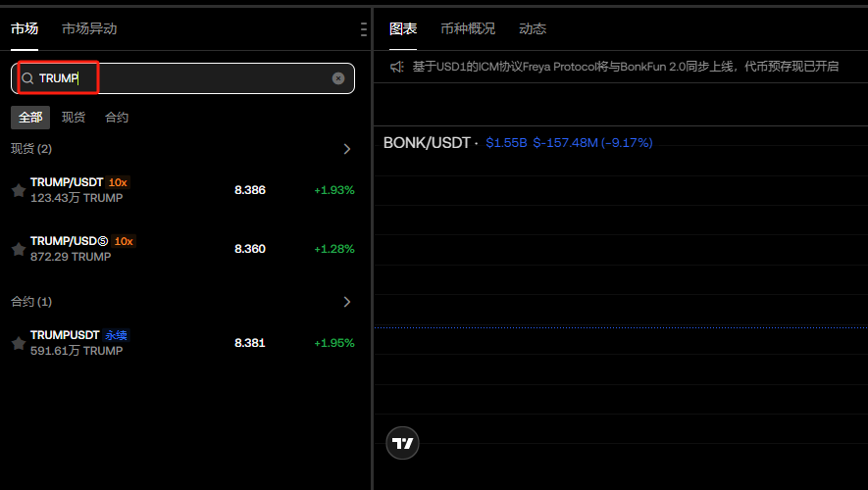
Task: Focus the TRUMP search field
Action: click(x=182, y=78)
